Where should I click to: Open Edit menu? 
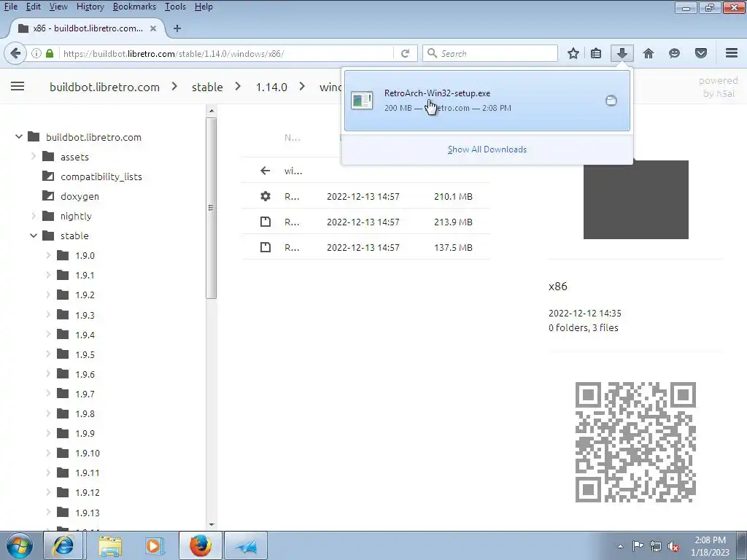click(x=33, y=7)
